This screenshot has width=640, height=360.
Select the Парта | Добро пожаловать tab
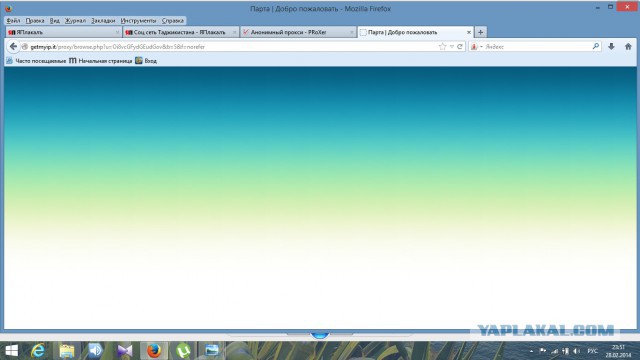(x=415, y=32)
